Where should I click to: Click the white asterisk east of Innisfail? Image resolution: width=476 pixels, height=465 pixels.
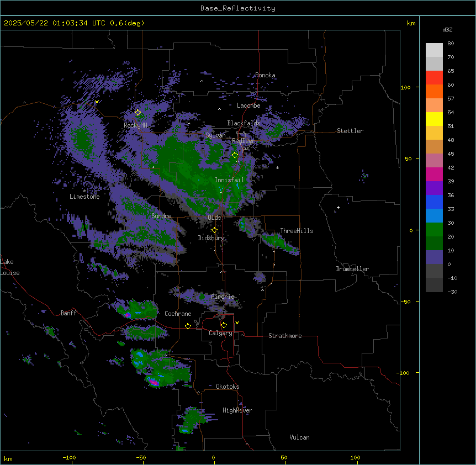pyautogui.click(x=277, y=167)
